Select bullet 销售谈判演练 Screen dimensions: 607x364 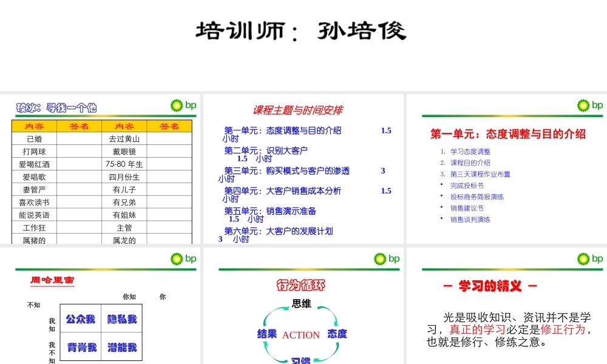click(x=470, y=220)
